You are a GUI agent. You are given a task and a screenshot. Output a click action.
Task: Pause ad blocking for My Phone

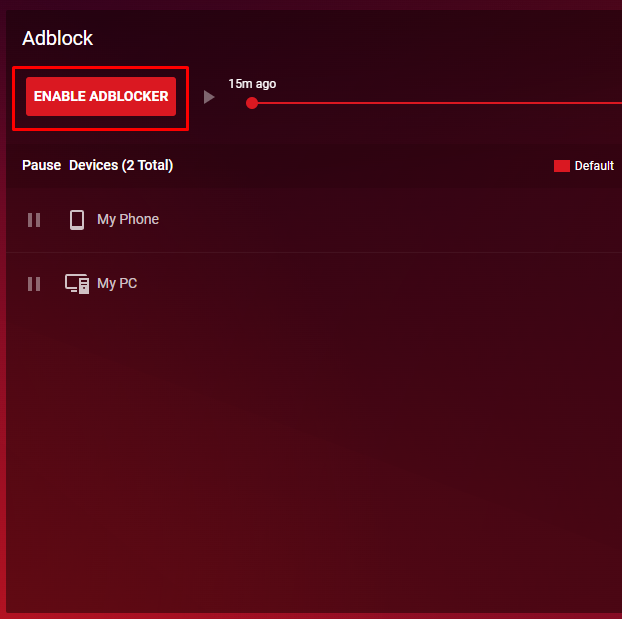coord(34,220)
